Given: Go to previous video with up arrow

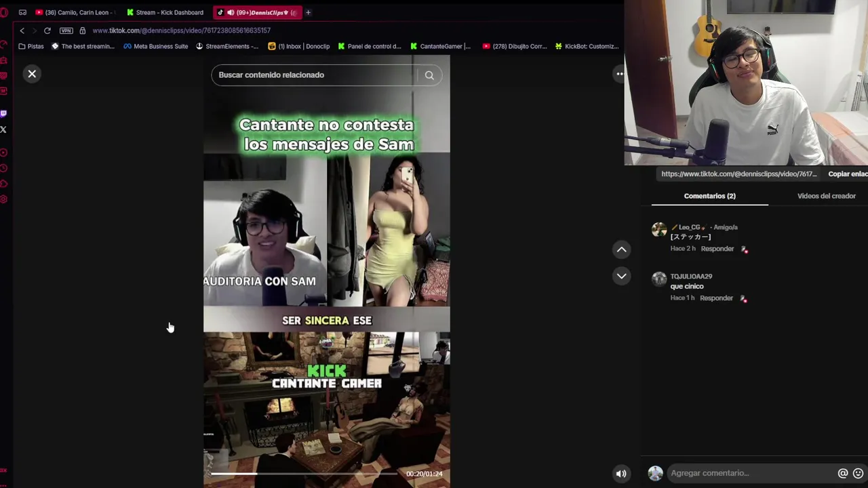Looking at the screenshot, I should click(621, 249).
